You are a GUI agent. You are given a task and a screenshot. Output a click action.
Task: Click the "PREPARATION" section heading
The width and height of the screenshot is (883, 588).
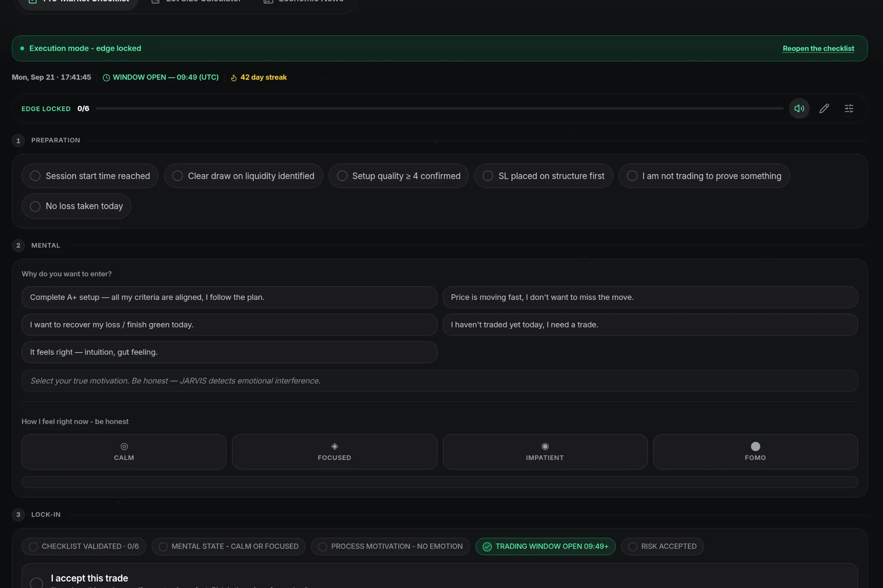(x=56, y=140)
